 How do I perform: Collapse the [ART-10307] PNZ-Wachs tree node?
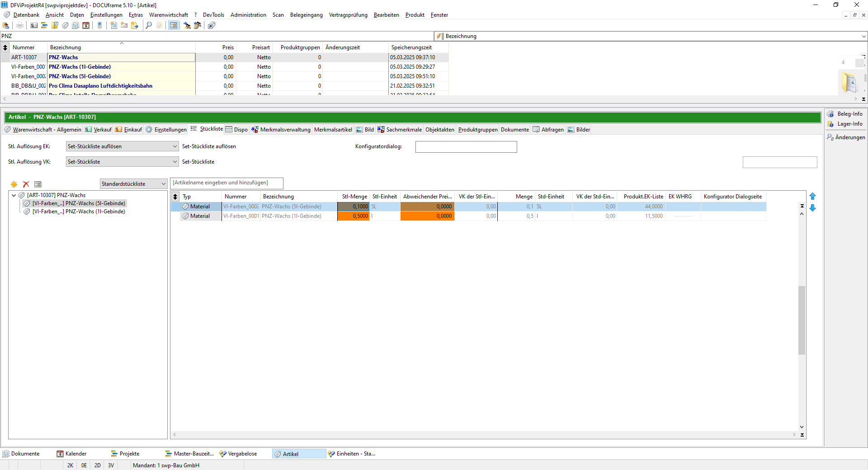[x=14, y=195]
